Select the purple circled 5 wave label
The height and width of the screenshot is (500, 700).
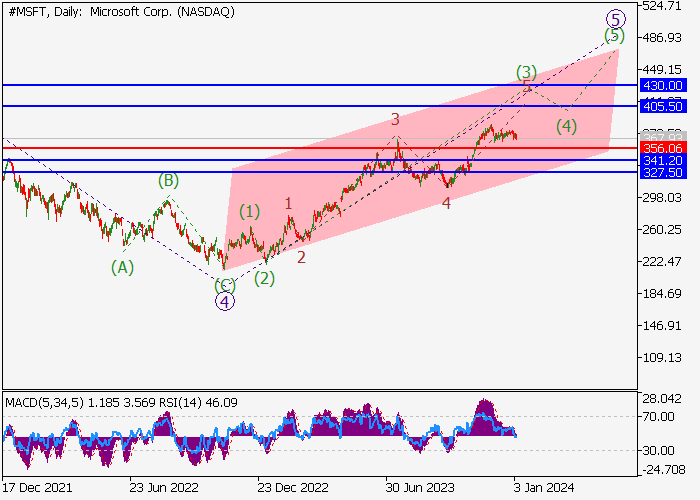coord(616,20)
